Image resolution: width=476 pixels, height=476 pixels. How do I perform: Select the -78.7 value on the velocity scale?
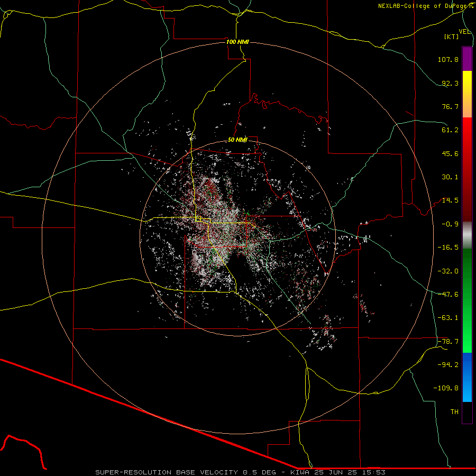point(448,342)
